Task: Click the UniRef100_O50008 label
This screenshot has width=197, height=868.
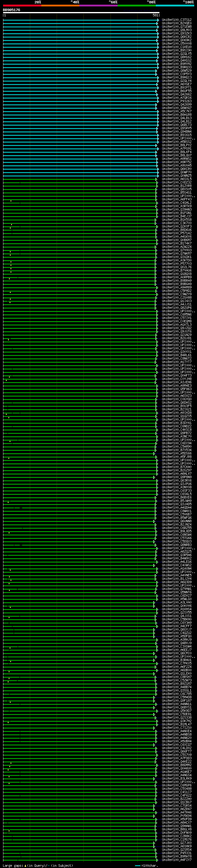Action: tap(177, 43)
